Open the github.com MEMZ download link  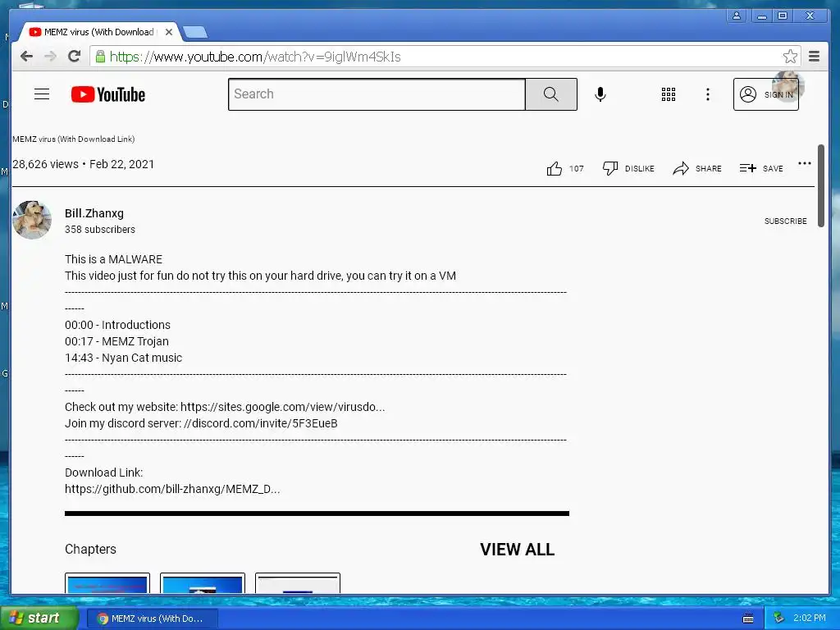172,489
